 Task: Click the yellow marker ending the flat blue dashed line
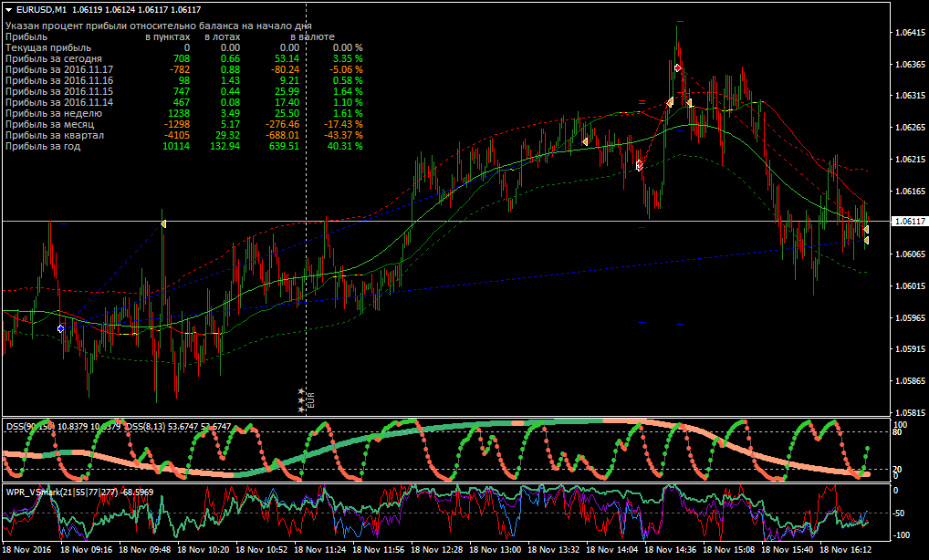(x=866, y=241)
